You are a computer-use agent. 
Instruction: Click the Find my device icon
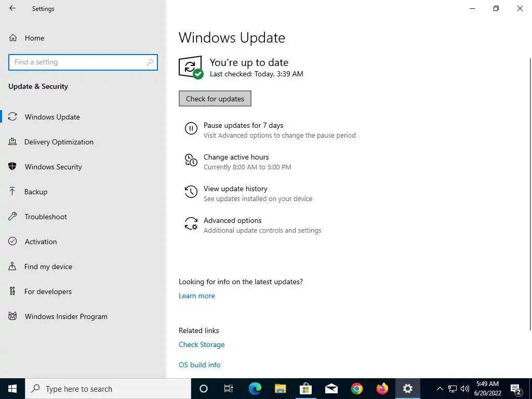12,267
